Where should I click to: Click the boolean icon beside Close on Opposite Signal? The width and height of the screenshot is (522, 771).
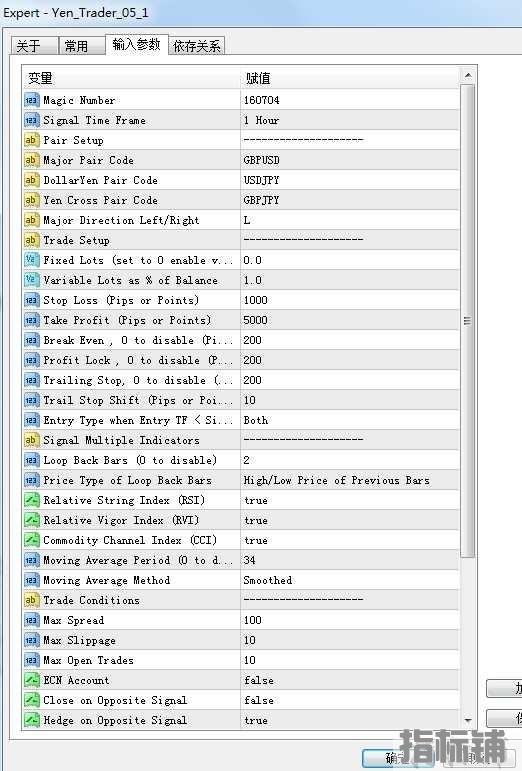click(31, 700)
